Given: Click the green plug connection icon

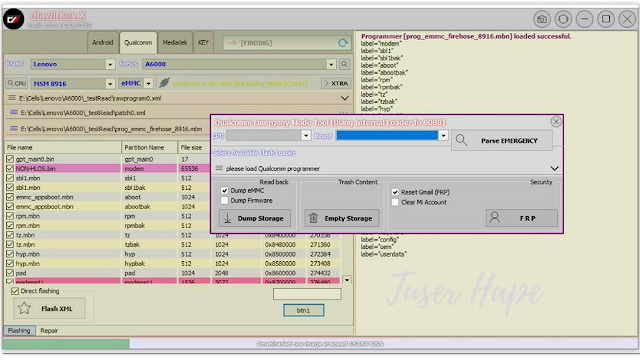Looking at the screenshot, I should (164, 83).
